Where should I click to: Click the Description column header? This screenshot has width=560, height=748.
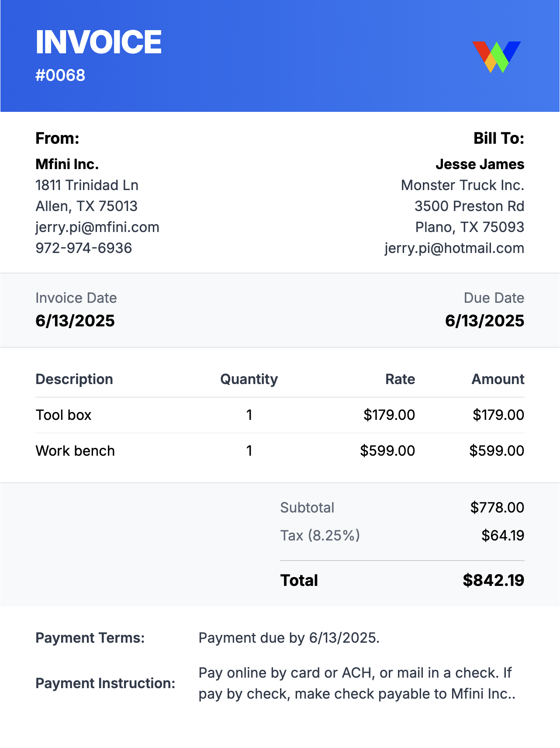pyautogui.click(x=74, y=379)
